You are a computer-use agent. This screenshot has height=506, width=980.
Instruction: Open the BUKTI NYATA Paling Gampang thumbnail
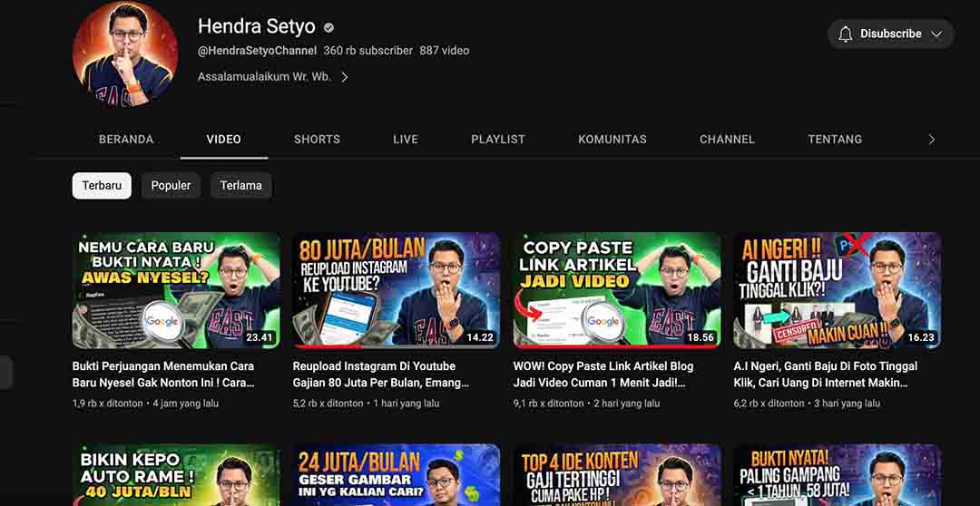[x=838, y=475]
